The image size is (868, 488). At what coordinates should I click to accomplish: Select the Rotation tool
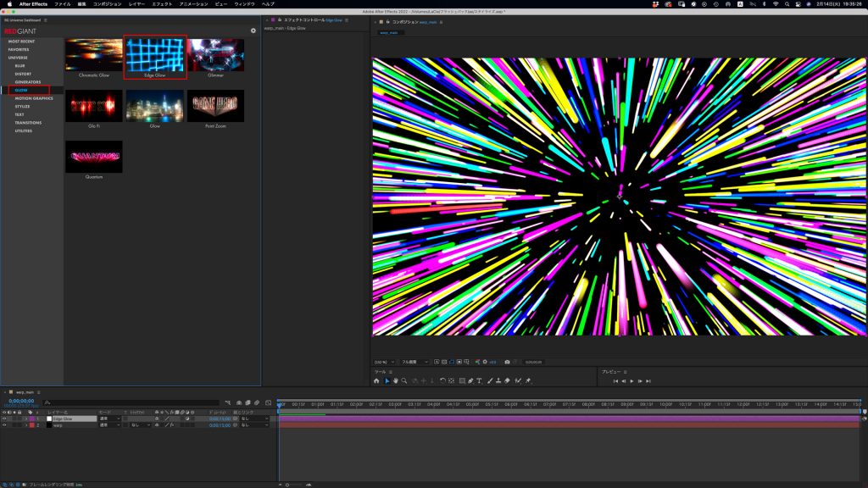(442, 381)
